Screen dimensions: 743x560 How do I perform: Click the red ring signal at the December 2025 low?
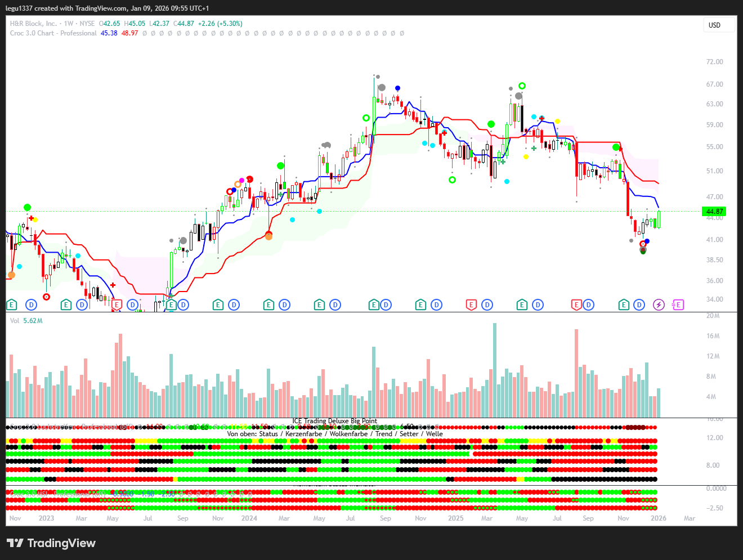643,244
